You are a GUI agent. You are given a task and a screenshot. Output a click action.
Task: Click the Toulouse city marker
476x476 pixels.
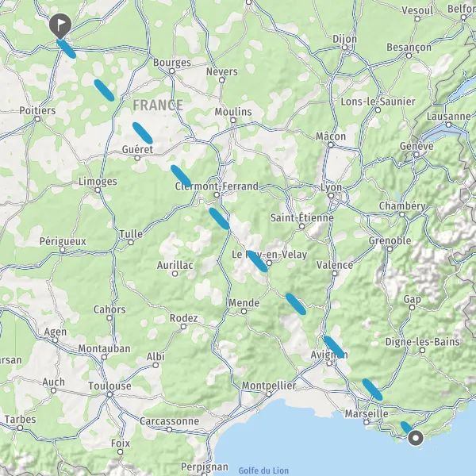tap(110, 394)
